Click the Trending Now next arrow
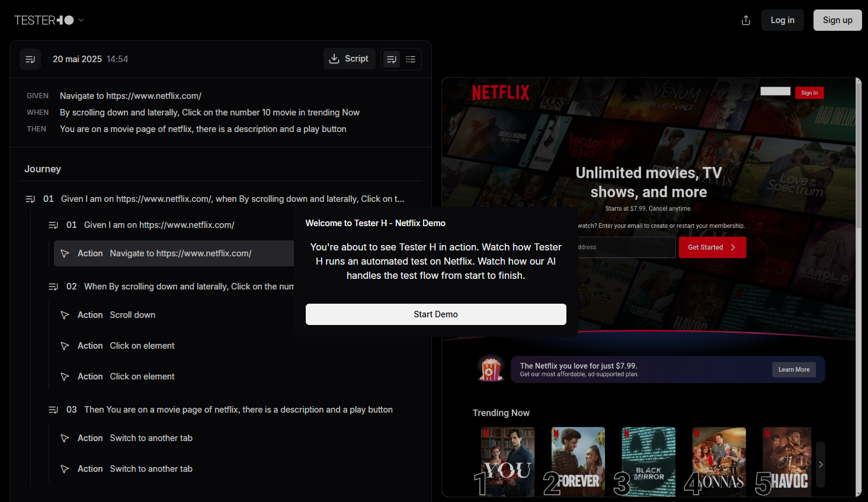The width and height of the screenshot is (868, 502). [821, 465]
